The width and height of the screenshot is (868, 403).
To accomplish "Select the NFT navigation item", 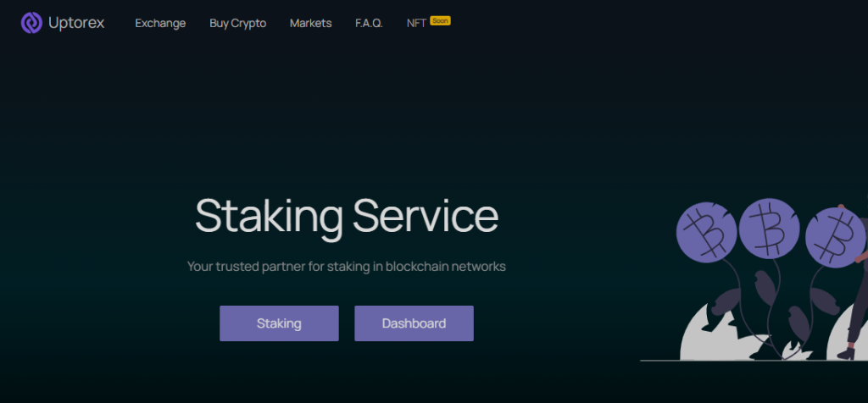I will tap(416, 23).
